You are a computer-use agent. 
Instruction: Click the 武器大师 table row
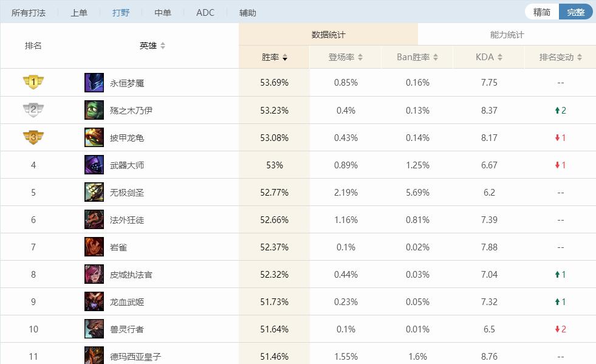298,165
